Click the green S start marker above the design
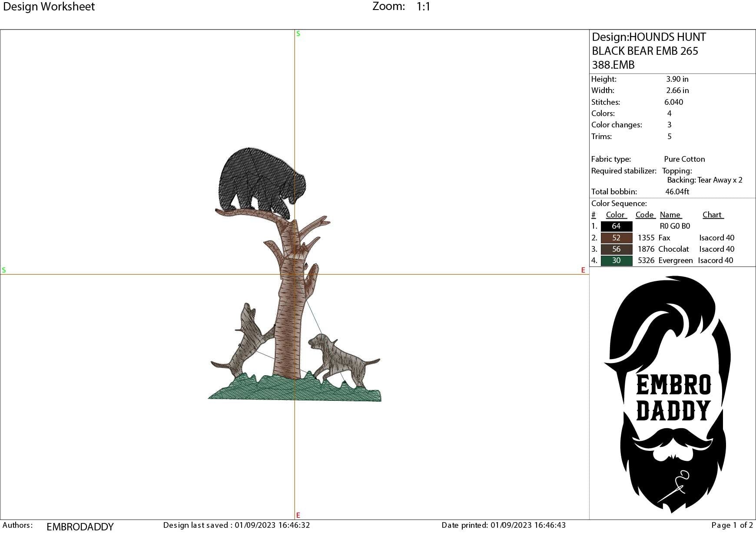The image size is (756, 533). tap(298, 33)
